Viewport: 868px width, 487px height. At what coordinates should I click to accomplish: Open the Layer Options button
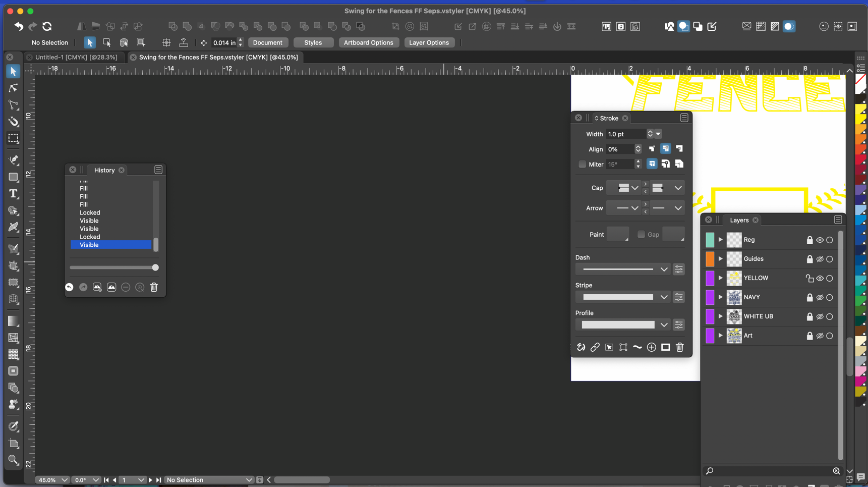pos(429,43)
